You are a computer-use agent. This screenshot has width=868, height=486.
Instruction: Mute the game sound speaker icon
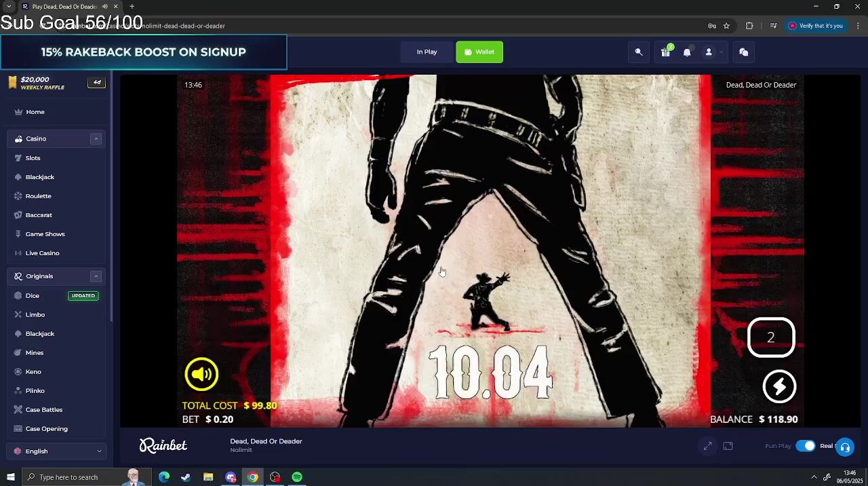[x=201, y=374]
